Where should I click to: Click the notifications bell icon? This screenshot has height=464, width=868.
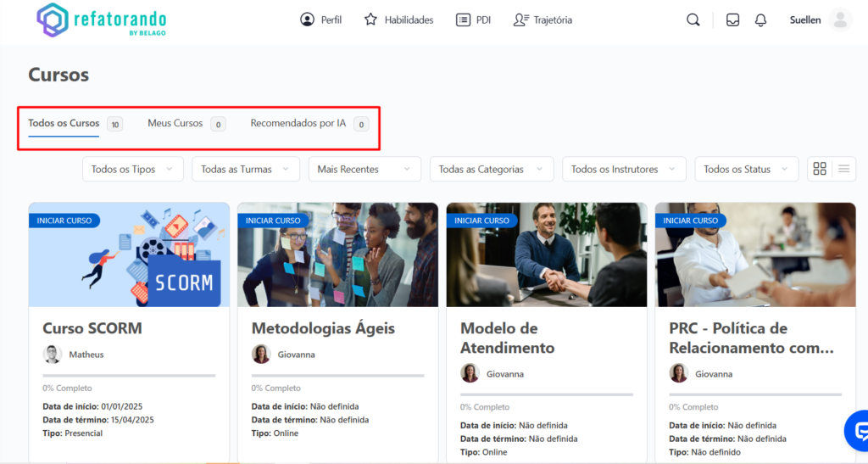coord(760,20)
